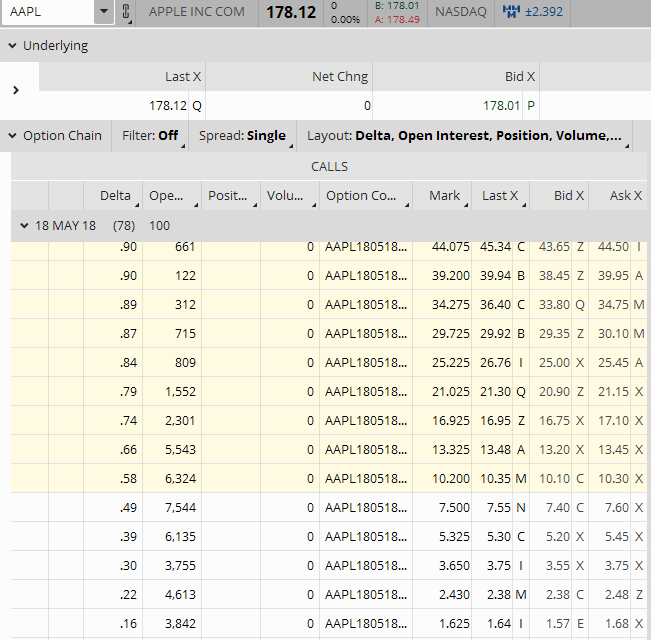
Task: Click the bid price 1.57
Action: point(558,624)
